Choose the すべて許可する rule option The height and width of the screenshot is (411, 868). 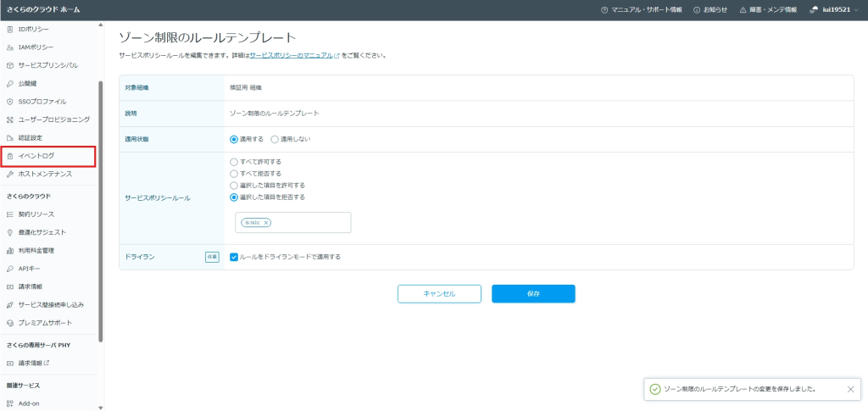point(234,162)
